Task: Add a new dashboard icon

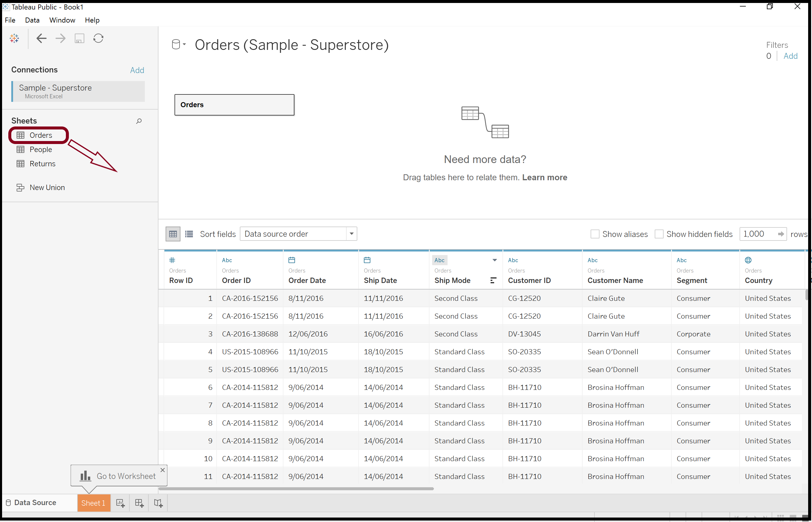Action: 139,503
